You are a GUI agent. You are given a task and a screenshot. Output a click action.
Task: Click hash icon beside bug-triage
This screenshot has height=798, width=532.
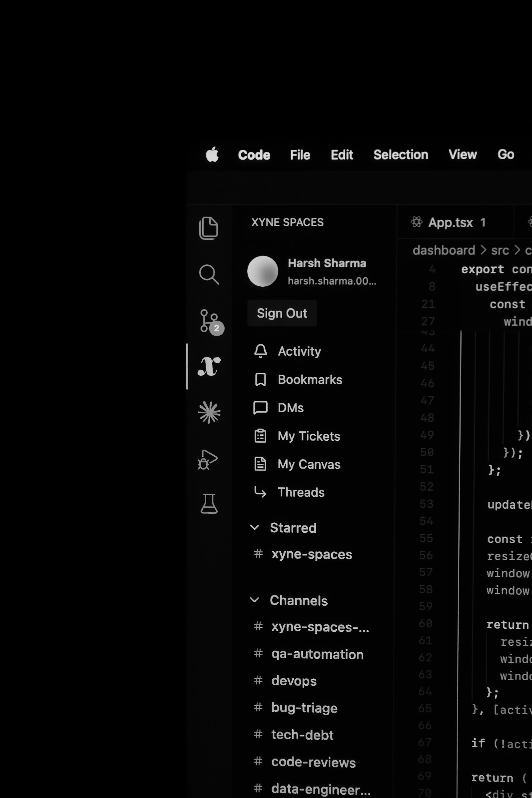coord(258,707)
